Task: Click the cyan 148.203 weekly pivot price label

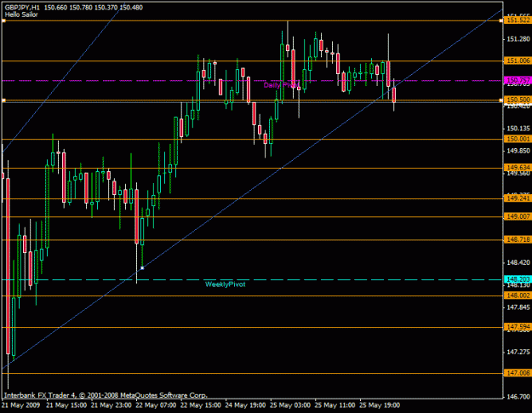Action: [x=518, y=279]
